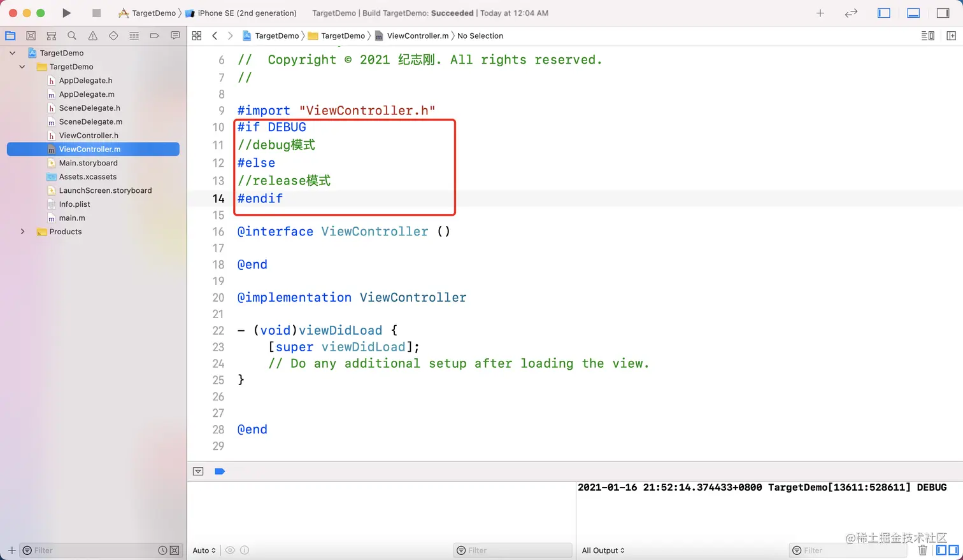Clear the console with the trash icon
963x560 pixels.
click(x=922, y=550)
